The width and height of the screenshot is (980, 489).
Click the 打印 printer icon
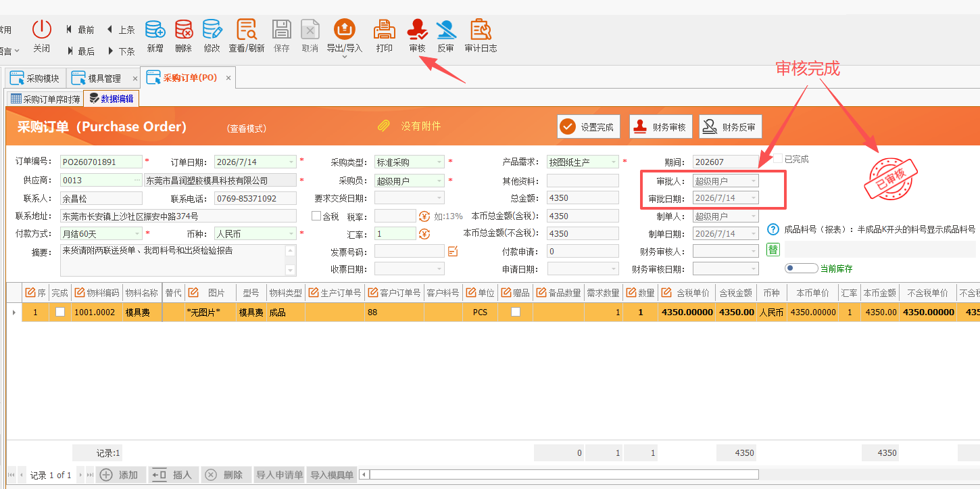pyautogui.click(x=385, y=29)
